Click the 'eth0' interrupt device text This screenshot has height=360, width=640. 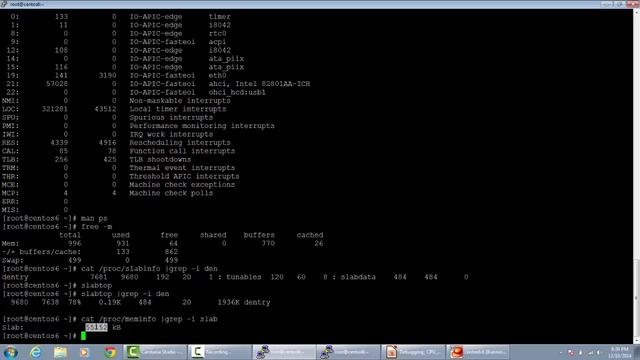point(217,76)
